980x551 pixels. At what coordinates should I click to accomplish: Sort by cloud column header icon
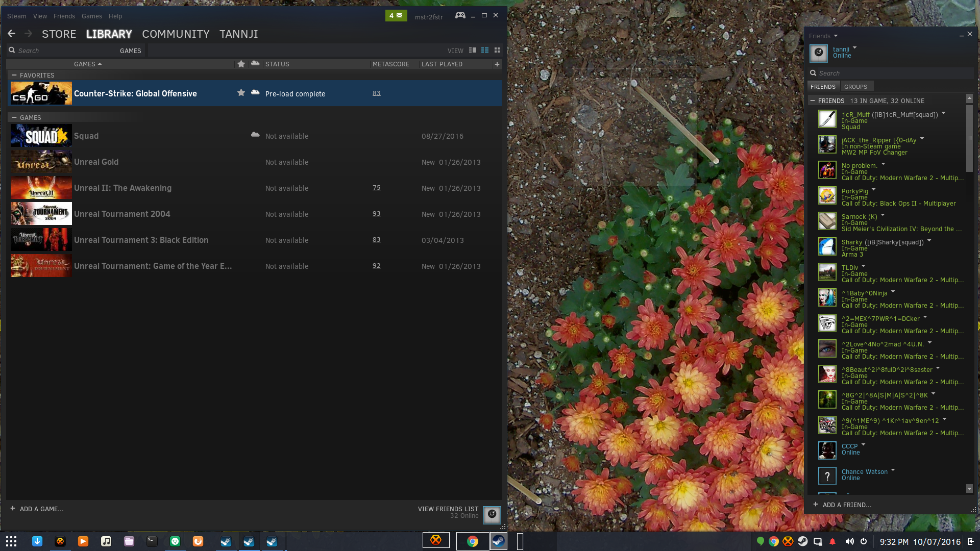click(255, 63)
